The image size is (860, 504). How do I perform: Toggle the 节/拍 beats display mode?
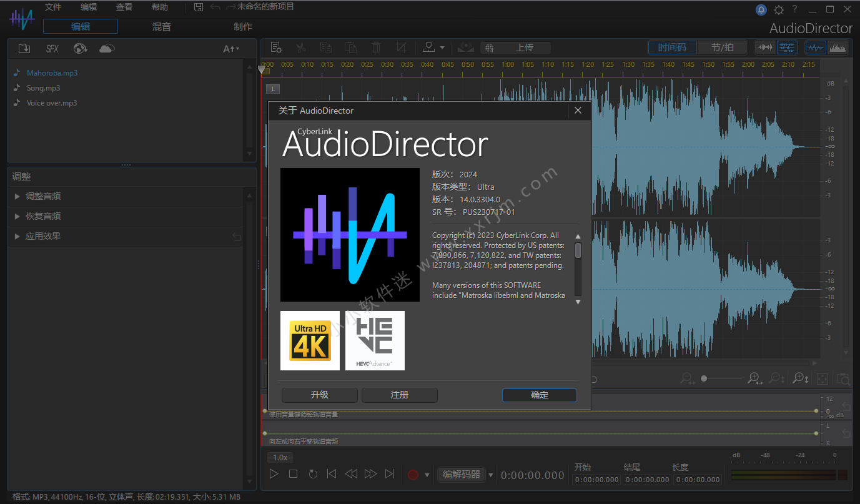pyautogui.click(x=722, y=47)
